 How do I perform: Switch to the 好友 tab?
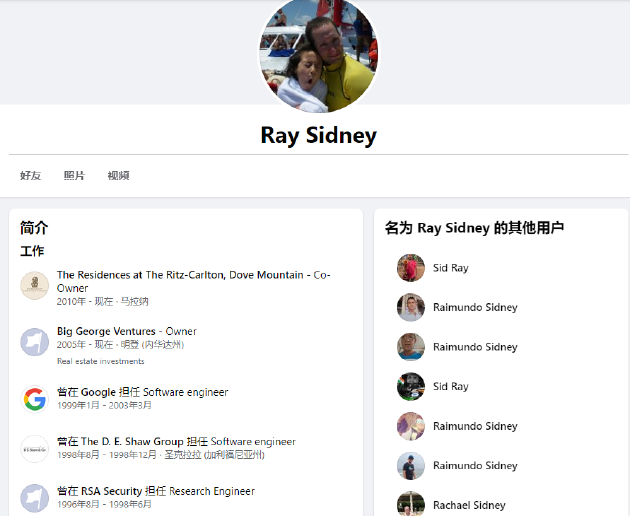pos(31,176)
